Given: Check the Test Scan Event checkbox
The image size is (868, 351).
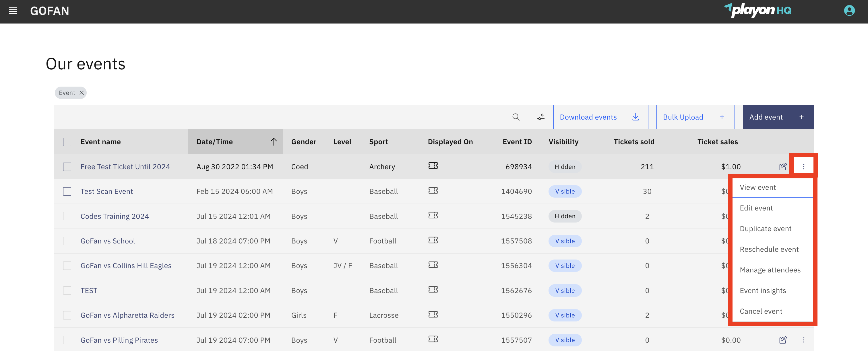Looking at the screenshot, I should 67,192.
